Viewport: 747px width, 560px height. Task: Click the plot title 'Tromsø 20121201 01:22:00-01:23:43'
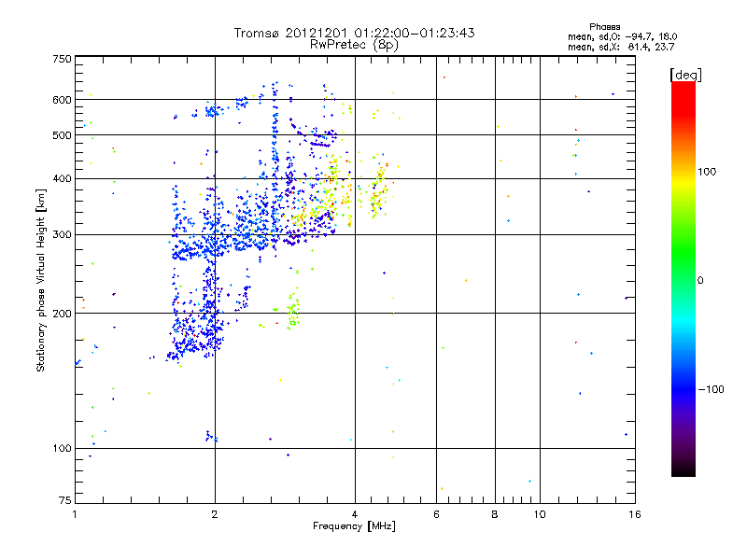coord(354,33)
